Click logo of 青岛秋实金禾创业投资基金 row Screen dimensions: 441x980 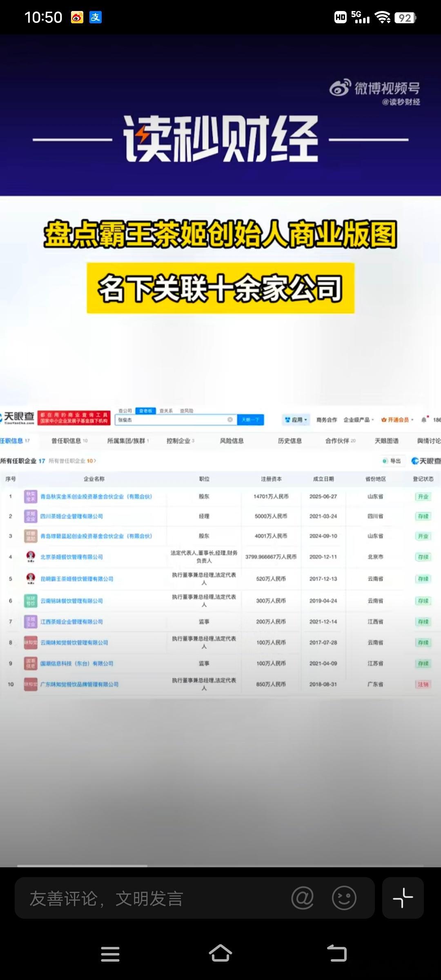[x=31, y=497]
